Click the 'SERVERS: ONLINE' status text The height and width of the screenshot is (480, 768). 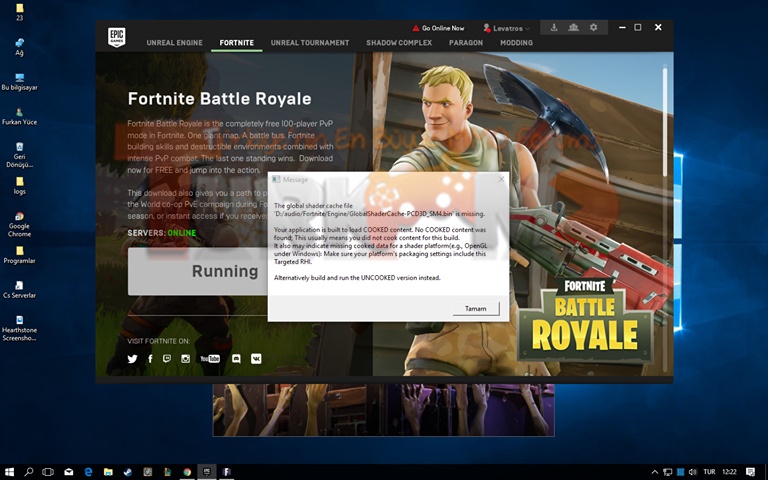tap(162, 233)
